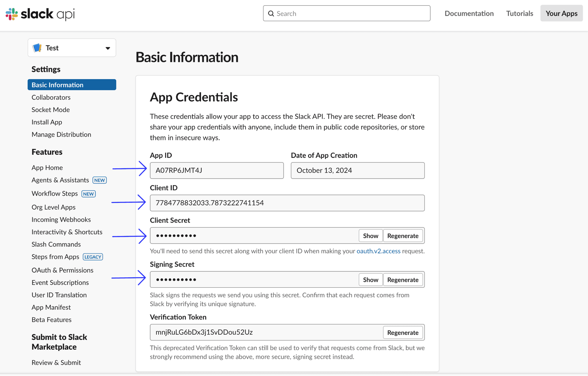Open Org Level Apps
This screenshot has height=376, width=588.
tap(54, 207)
